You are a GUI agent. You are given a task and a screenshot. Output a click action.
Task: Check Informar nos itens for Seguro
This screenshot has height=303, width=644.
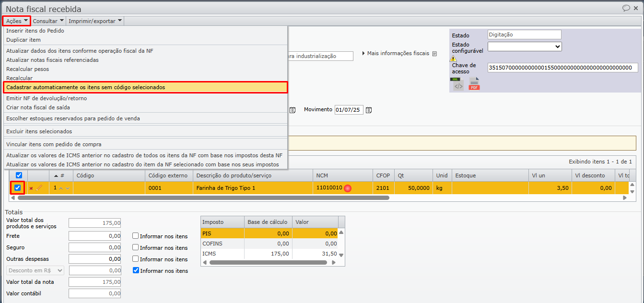pos(136,247)
